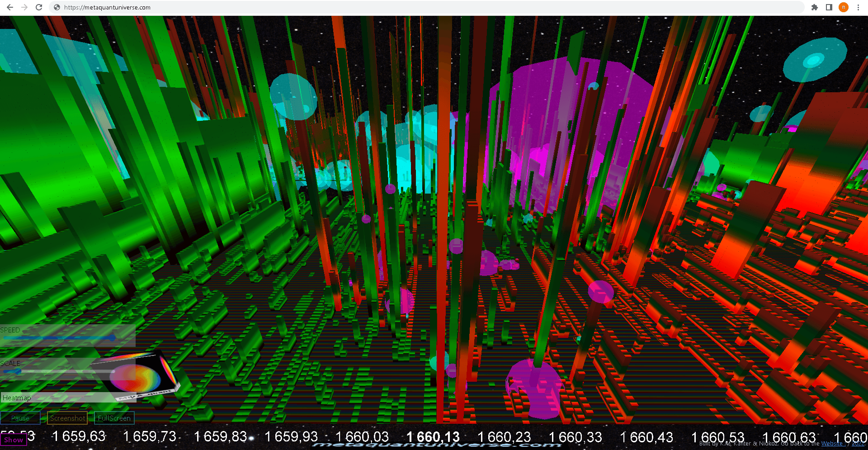Click the Screenshot button
Viewport: 868px width, 450px height.
pyautogui.click(x=67, y=418)
